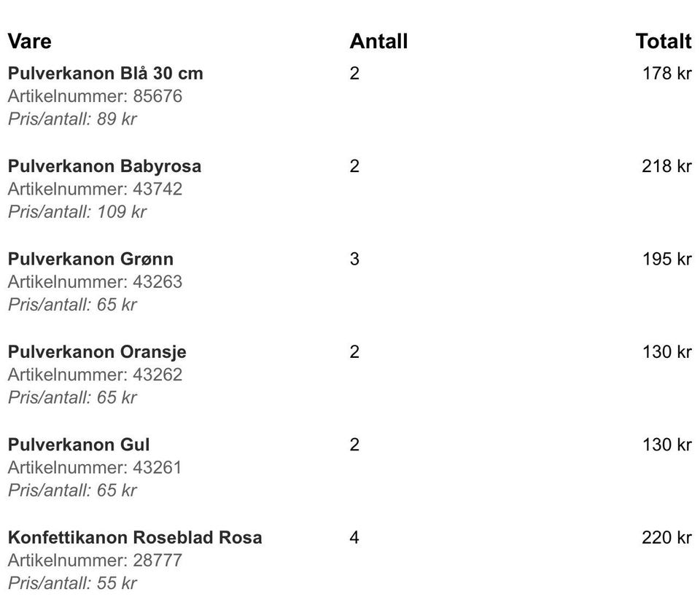The image size is (700, 613).
Task: Click quantity 3 for Pulverkanon Grønn
Action: point(354,259)
